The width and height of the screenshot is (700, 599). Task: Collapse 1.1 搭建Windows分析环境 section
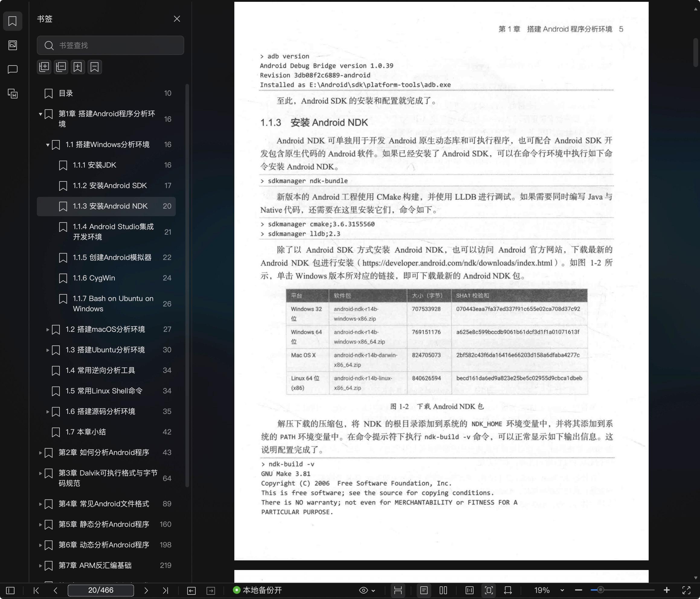(x=48, y=145)
